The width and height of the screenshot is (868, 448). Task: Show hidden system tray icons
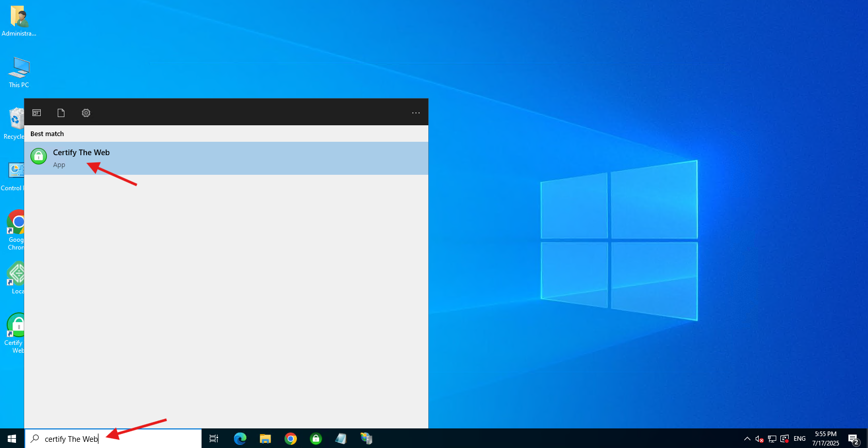747,439
